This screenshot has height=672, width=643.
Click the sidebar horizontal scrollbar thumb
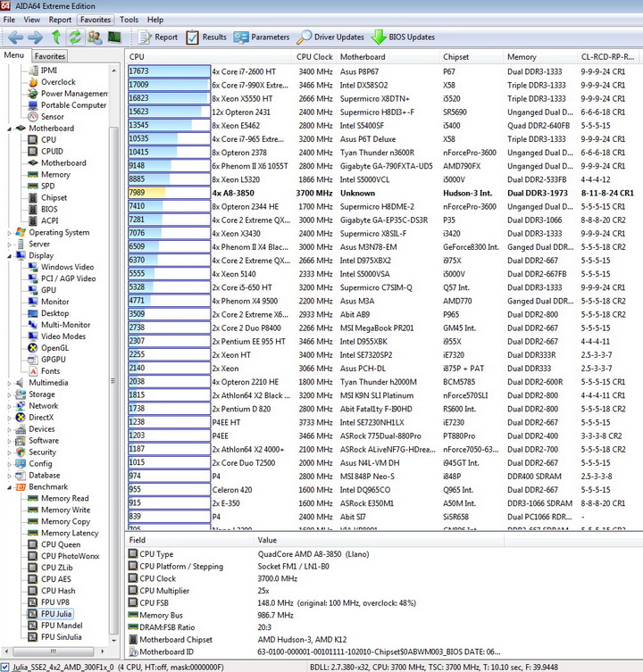click(x=54, y=651)
